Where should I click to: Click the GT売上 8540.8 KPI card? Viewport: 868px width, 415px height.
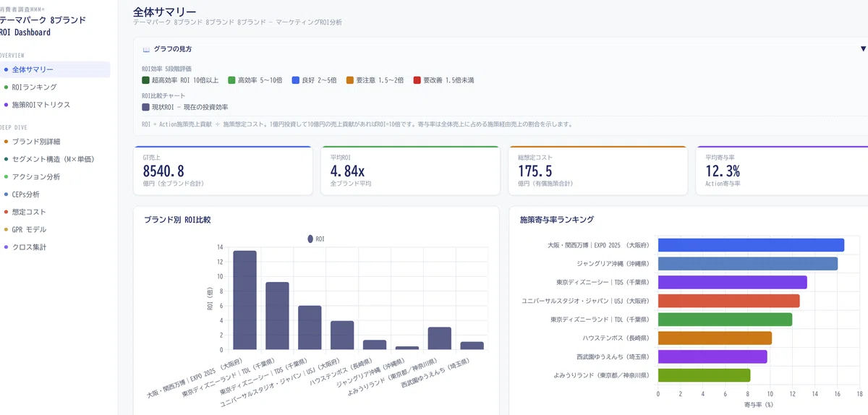pos(222,171)
